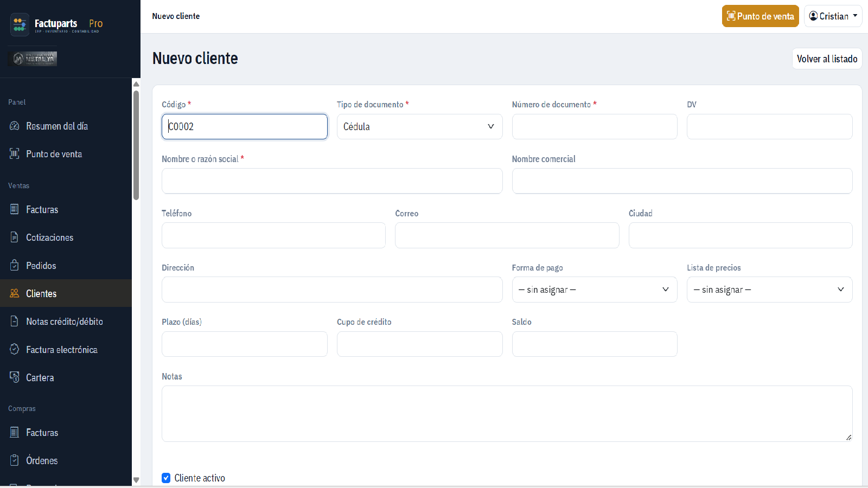
Task: Click the orange Punto de venta button
Action: point(760,16)
